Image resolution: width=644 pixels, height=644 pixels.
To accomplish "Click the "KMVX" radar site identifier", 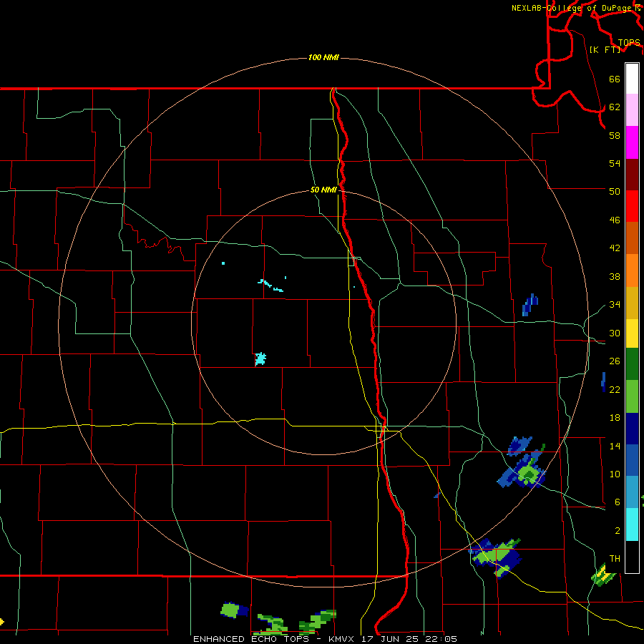I will pos(341,639).
